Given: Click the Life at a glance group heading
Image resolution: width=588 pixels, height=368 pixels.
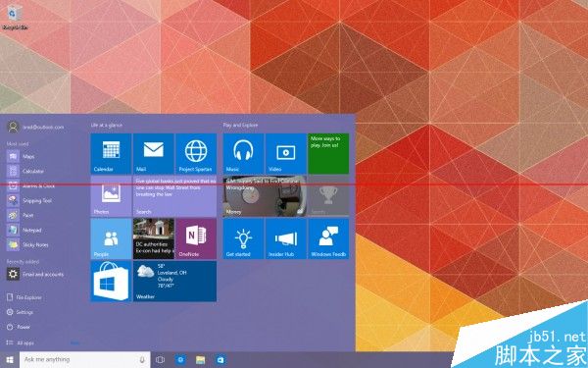Looking at the screenshot, I should tap(107, 125).
